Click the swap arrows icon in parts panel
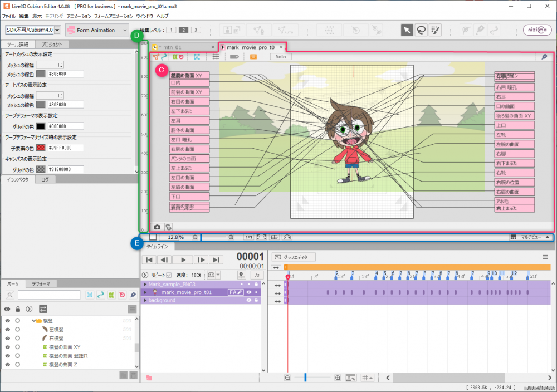The image size is (557, 392). [x=43, y=309]
